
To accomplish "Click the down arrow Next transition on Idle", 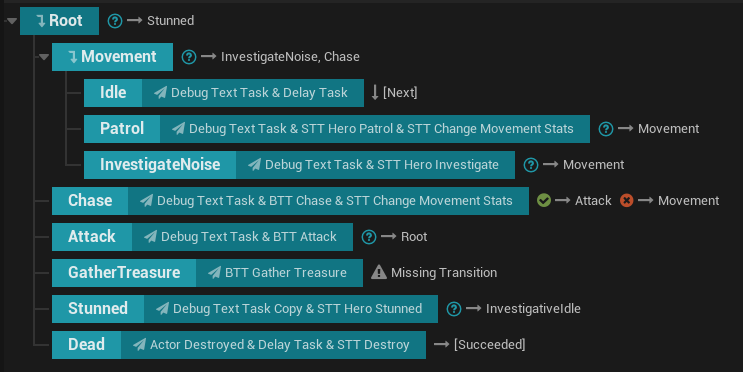I will coord(394,92).
